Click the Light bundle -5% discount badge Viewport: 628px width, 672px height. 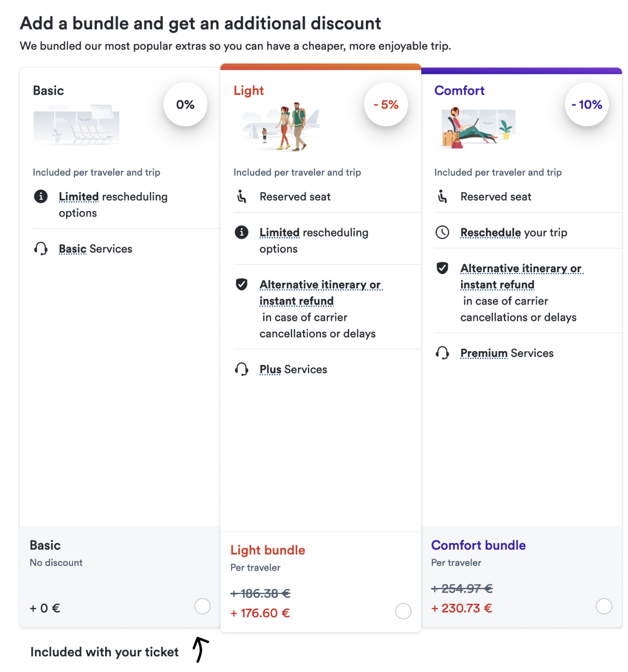click(x=386, y=104)
